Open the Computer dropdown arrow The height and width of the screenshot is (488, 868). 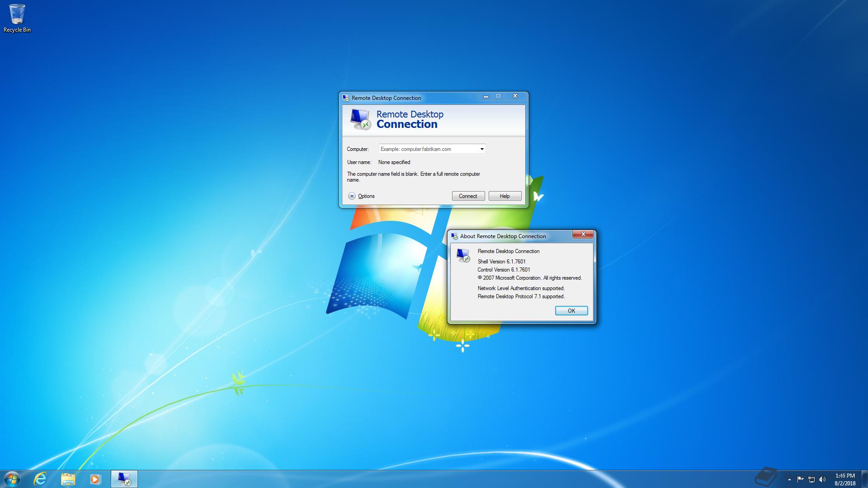tap(482, 149)
